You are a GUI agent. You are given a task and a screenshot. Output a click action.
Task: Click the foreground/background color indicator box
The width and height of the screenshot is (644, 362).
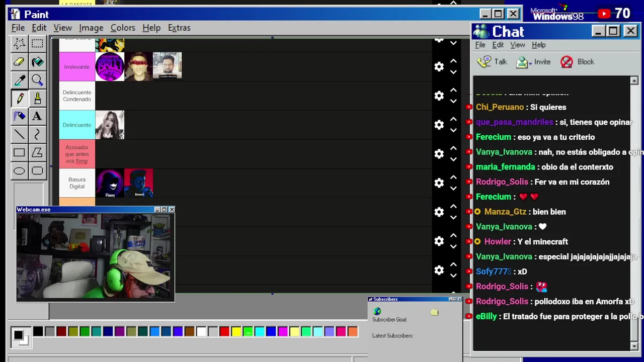point(21,337)
